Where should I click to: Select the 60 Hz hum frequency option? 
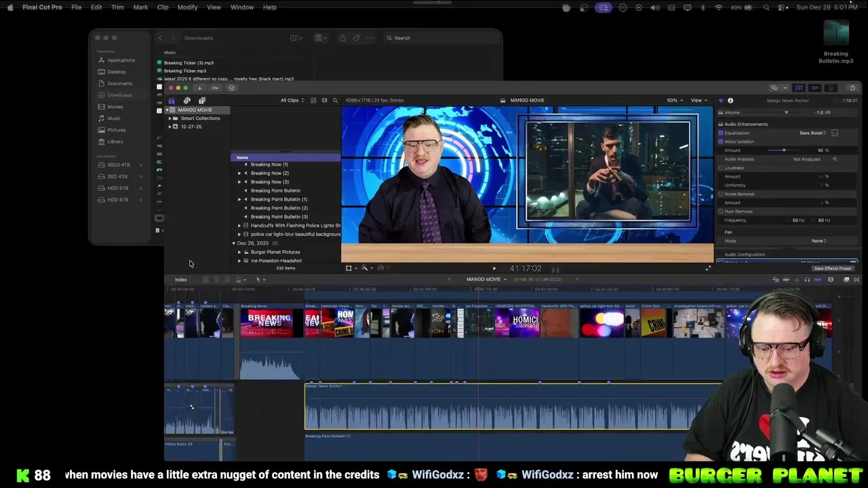824,220
